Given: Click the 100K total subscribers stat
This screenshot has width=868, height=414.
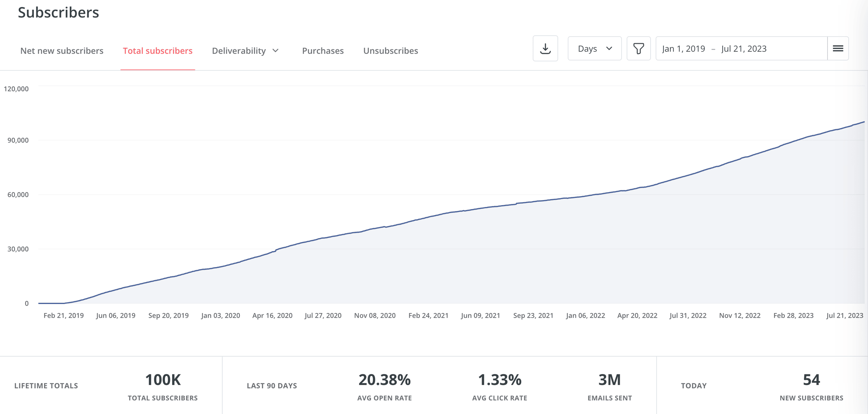Looking at the screenshot, I should (163, 380).
